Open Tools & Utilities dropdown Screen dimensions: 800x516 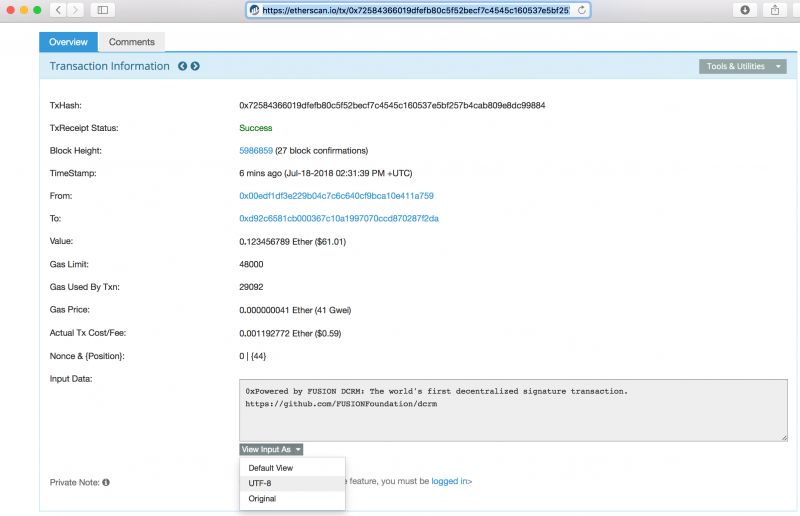[x=742, y=66]
